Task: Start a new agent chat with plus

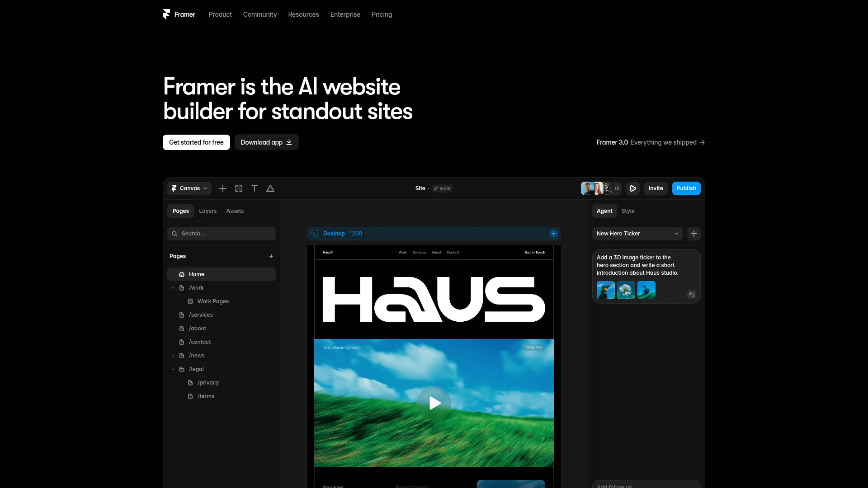Action: [x=694, y=234]
